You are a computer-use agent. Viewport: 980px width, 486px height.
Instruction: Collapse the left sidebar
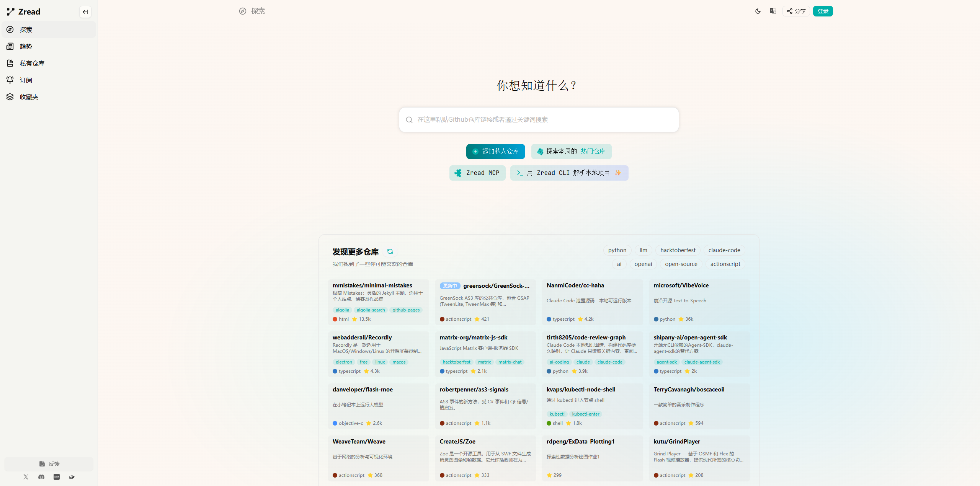click(85, 12)
